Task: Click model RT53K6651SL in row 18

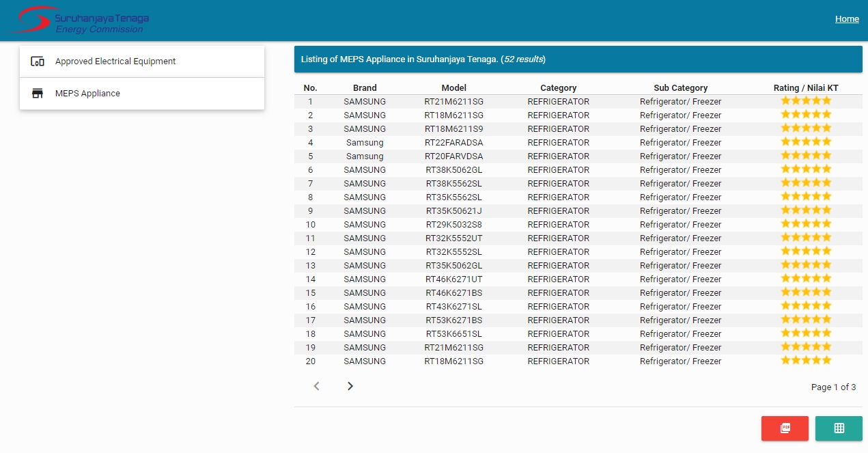Action: (454, 334)
